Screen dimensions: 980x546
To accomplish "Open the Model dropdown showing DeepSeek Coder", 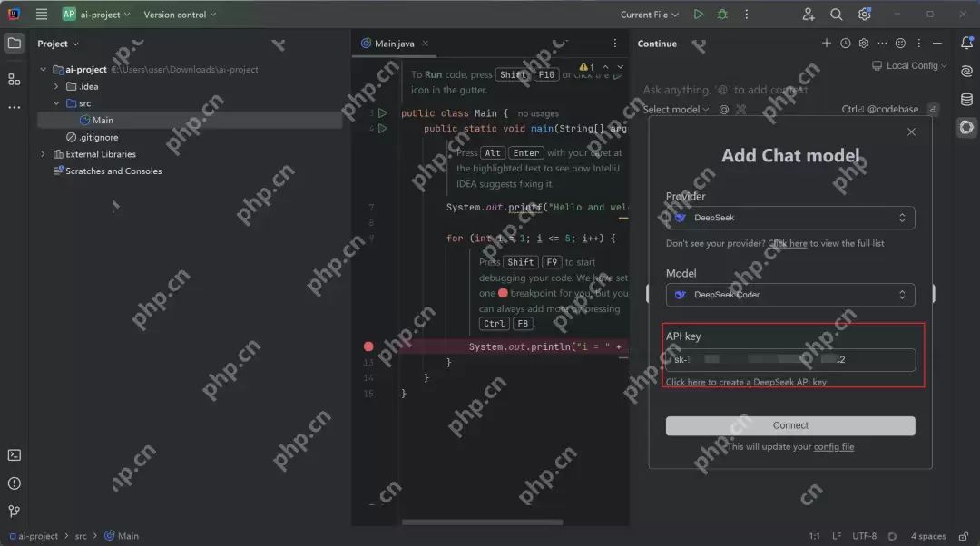I will [790, 295].
